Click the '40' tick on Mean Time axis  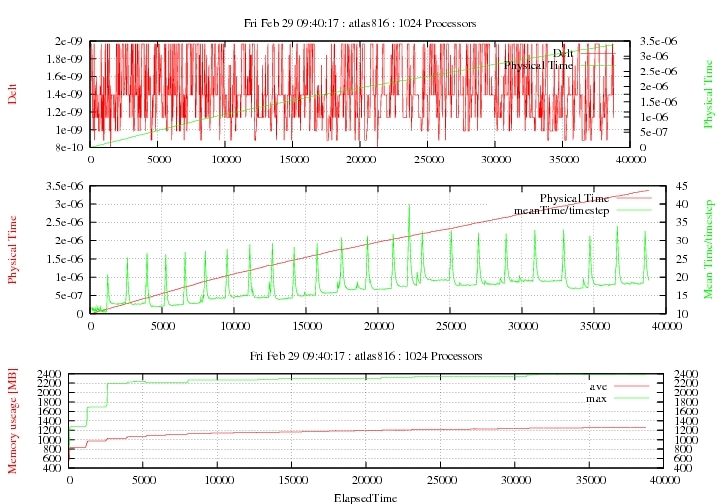(x=681, y=204)
